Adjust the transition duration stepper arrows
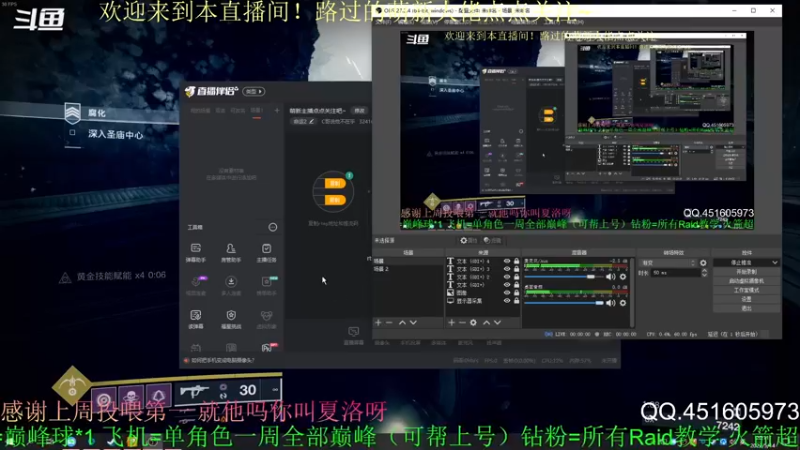 tap(704, 273)
